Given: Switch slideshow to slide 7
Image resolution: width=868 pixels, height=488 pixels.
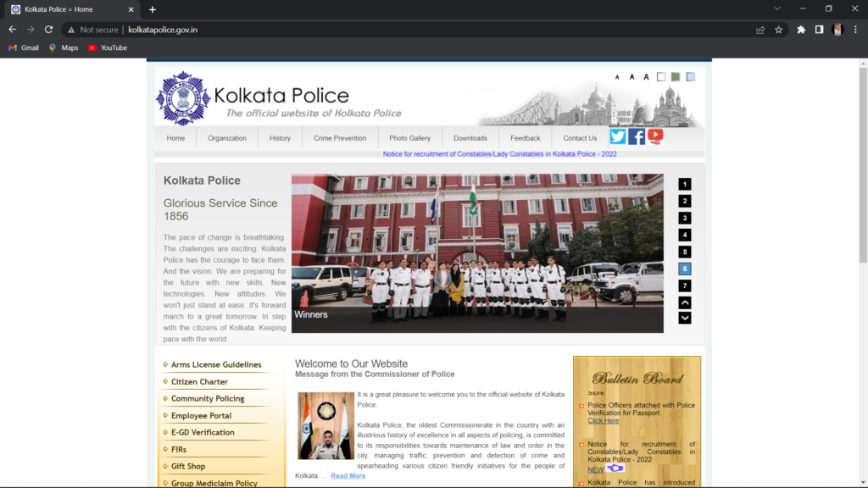Looking at the screenshot, I should [685, 286].
